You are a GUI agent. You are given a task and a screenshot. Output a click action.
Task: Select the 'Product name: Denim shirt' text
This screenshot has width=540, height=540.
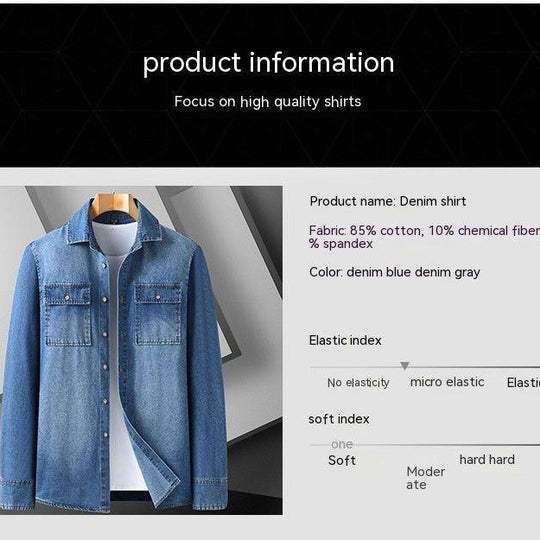(x=388, y=201)
